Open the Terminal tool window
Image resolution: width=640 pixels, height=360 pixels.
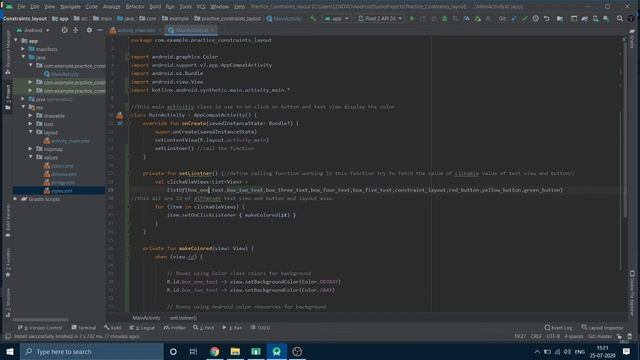[x=84, y=328]
